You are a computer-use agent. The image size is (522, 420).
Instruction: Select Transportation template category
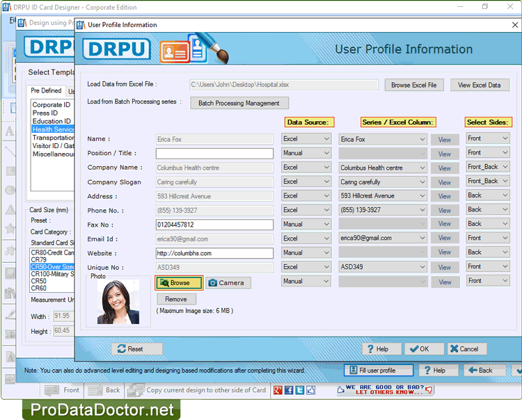[53, 138]
